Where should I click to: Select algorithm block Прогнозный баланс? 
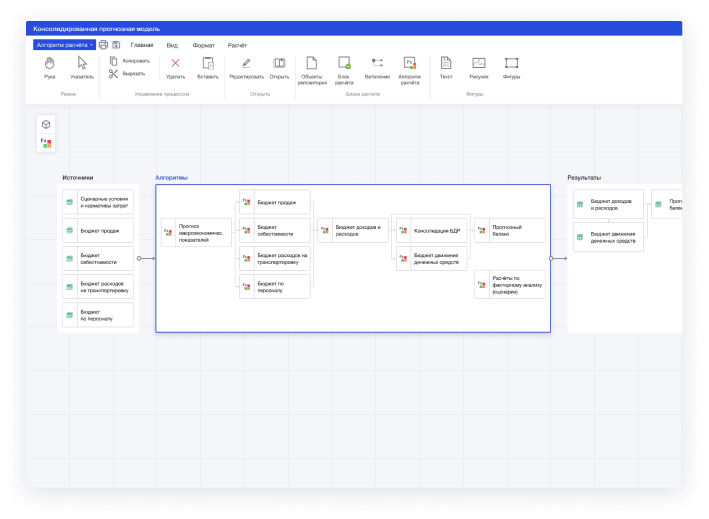click(x=510, y=231)
